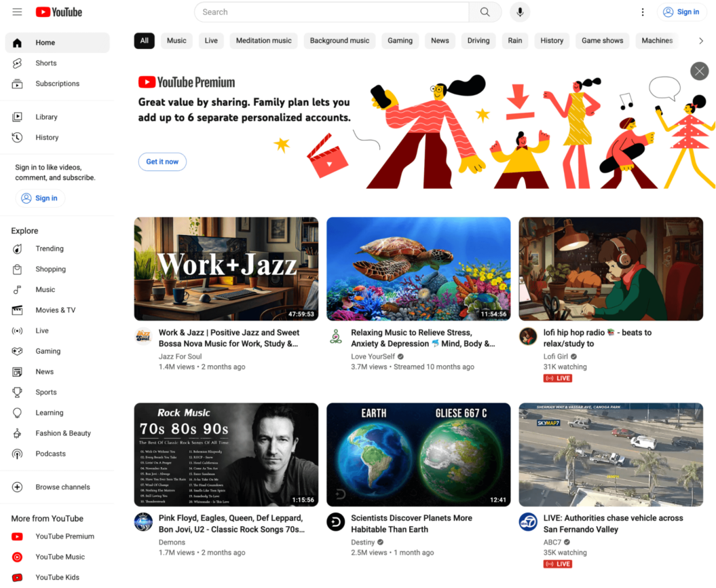This screenshot has width=716, height=588.
Task: Select the All filter chip
Action: (x=145, y=41)
